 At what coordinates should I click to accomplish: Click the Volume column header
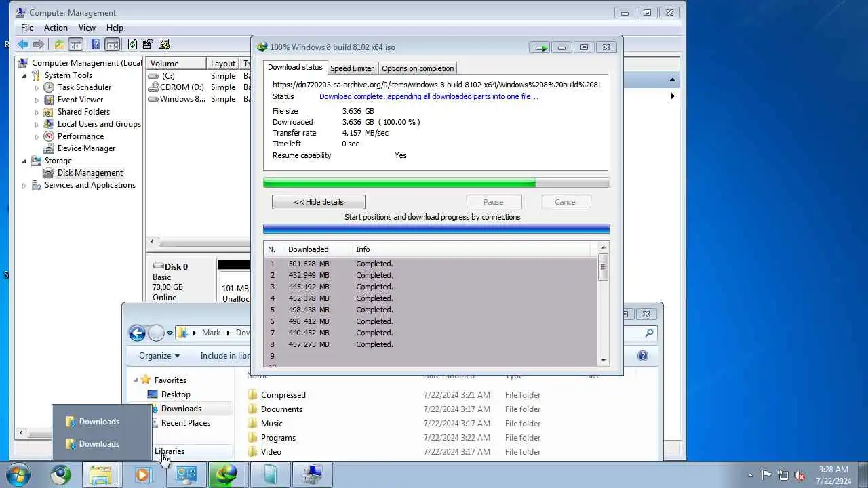point(176,64)
